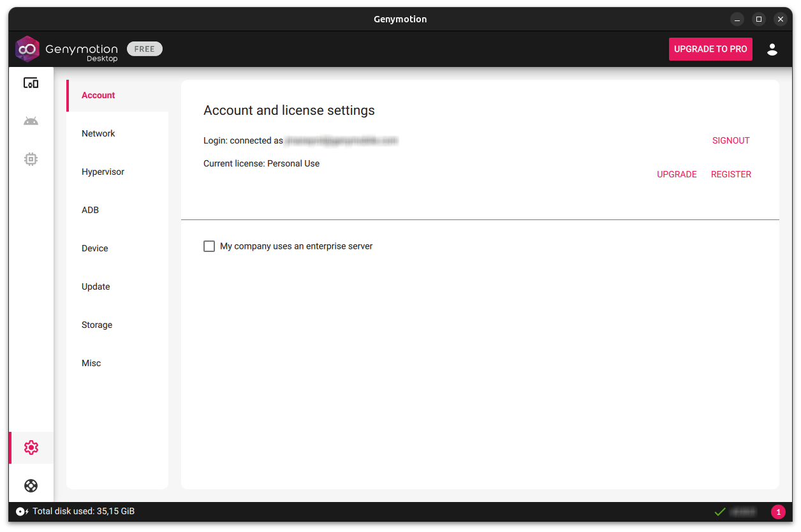
Task: Open the pink notification badge showing 1
Action: (778, 511)
